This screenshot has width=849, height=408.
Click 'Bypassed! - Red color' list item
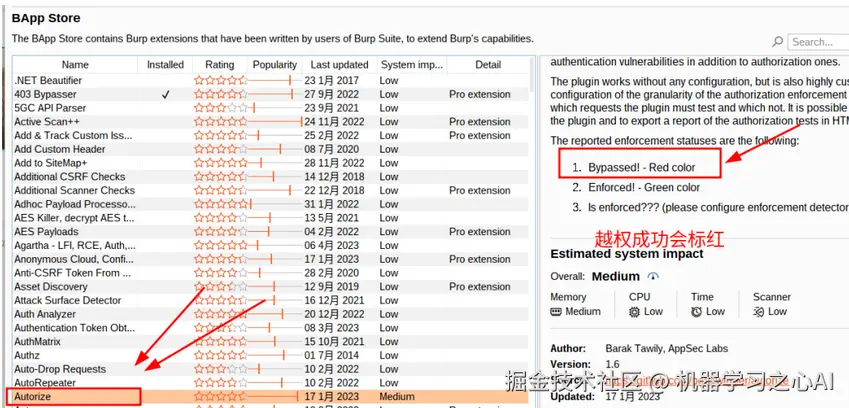[x=642, y=168]
